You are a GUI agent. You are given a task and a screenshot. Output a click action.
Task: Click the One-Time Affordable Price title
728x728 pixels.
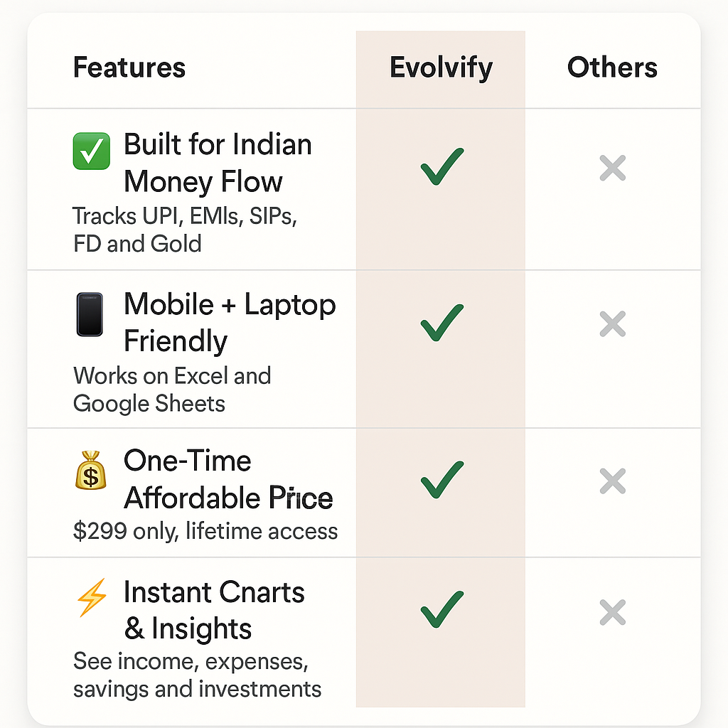click(x=227, y=480)
